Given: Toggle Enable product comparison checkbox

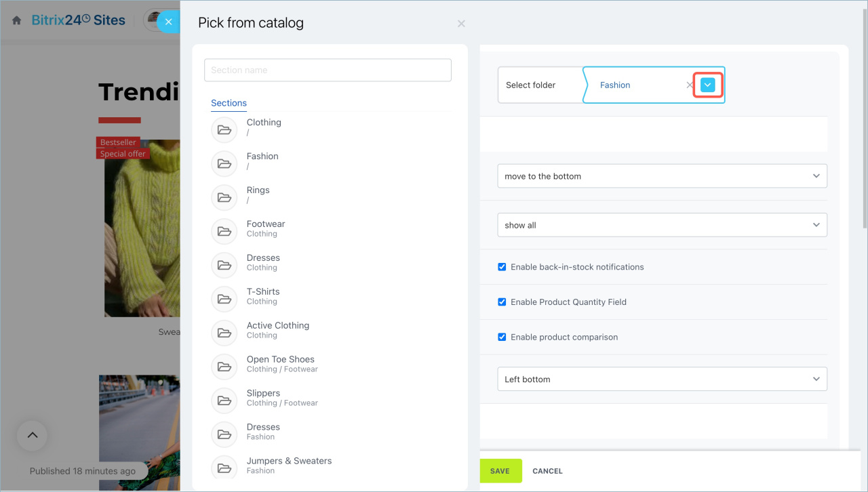Looking at the screenshot, I should point(502,337).
